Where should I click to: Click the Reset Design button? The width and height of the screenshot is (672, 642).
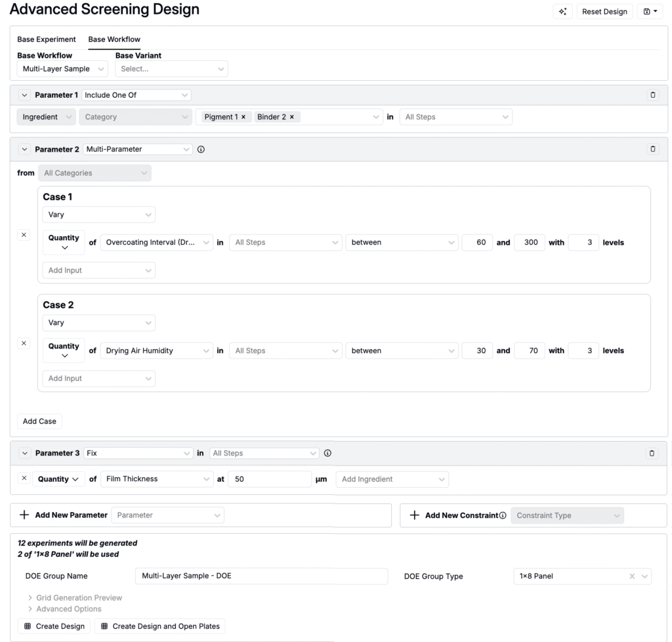click(x=604, y=12)
